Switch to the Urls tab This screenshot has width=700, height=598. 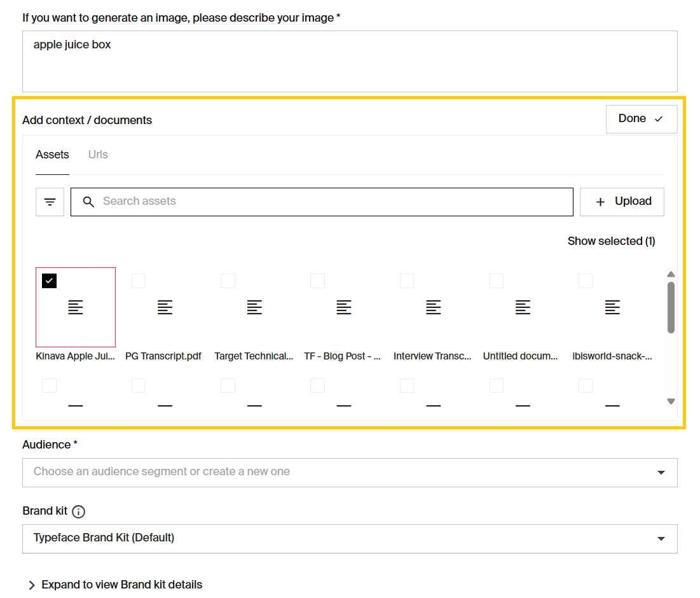click(x=98, y=155)
